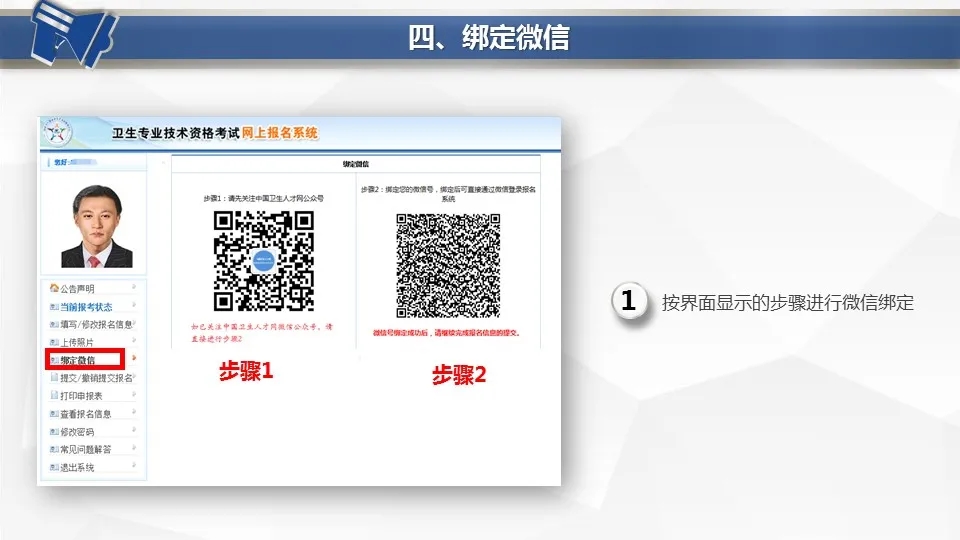The image size is (960, 540).
Task: Open 填写/修改报名信息 in the sidebar
Action: pyautogui.click(x=96, y=324)
